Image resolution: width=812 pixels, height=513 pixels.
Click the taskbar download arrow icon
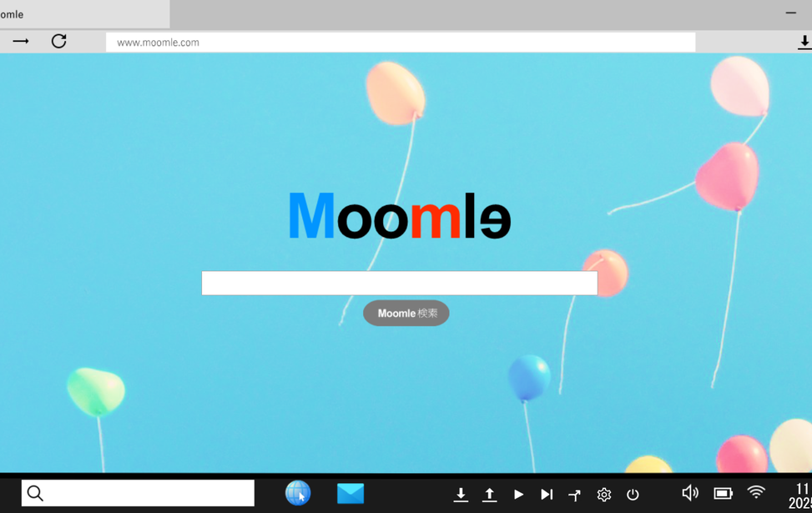point(461,495)
